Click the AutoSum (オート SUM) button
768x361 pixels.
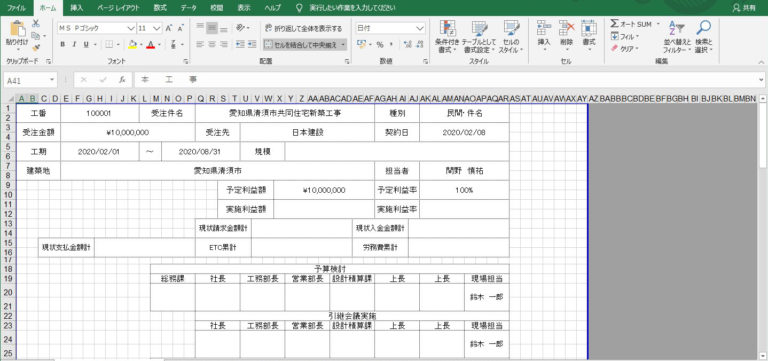631,24
